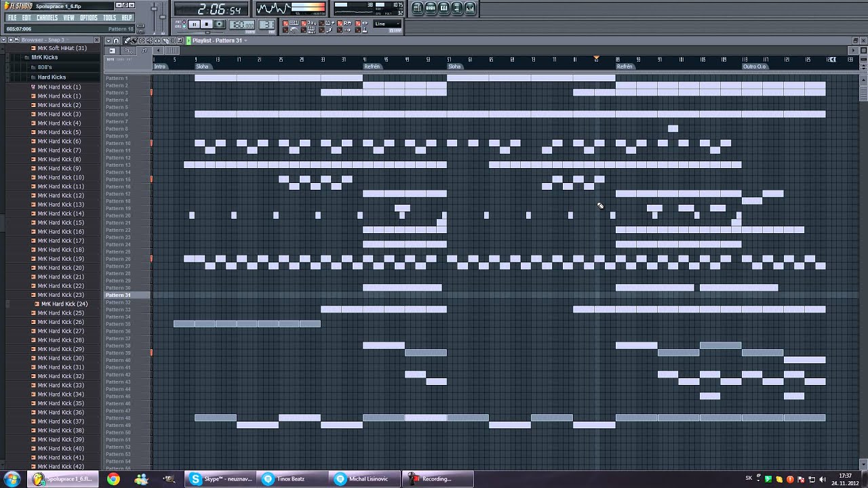Open Google Chrome from the taskbar
Viewport: 868px width, 488px height.
(113, 479)
